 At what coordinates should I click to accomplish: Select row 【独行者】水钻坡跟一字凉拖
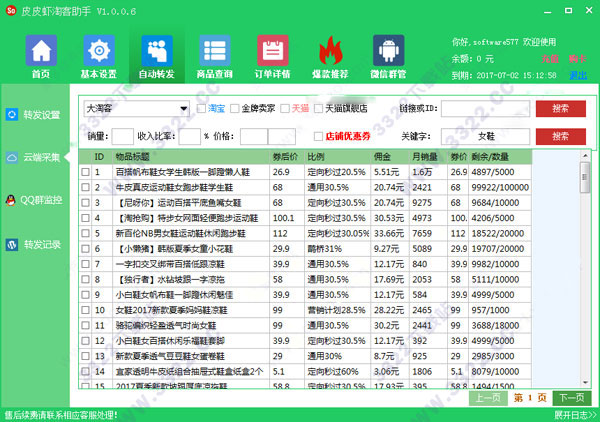[305, 279]
